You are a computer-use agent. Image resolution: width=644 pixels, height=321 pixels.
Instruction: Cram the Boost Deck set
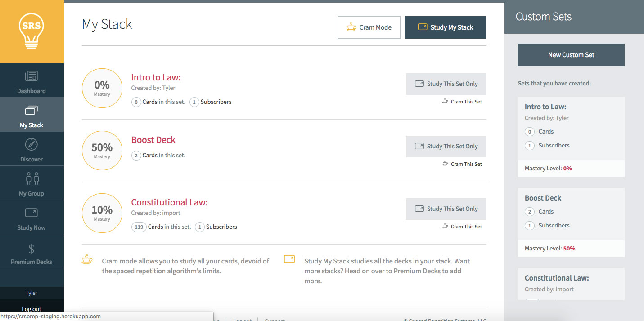tap(463, 164)
